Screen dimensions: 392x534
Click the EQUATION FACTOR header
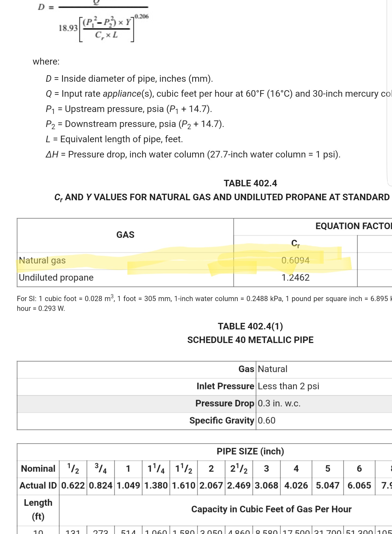point(353,226)
